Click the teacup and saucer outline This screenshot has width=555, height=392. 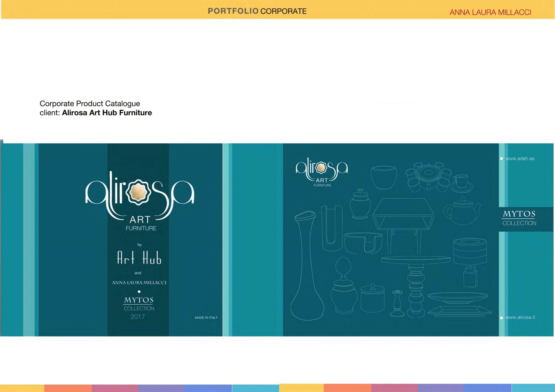click(x=462, y=184)
